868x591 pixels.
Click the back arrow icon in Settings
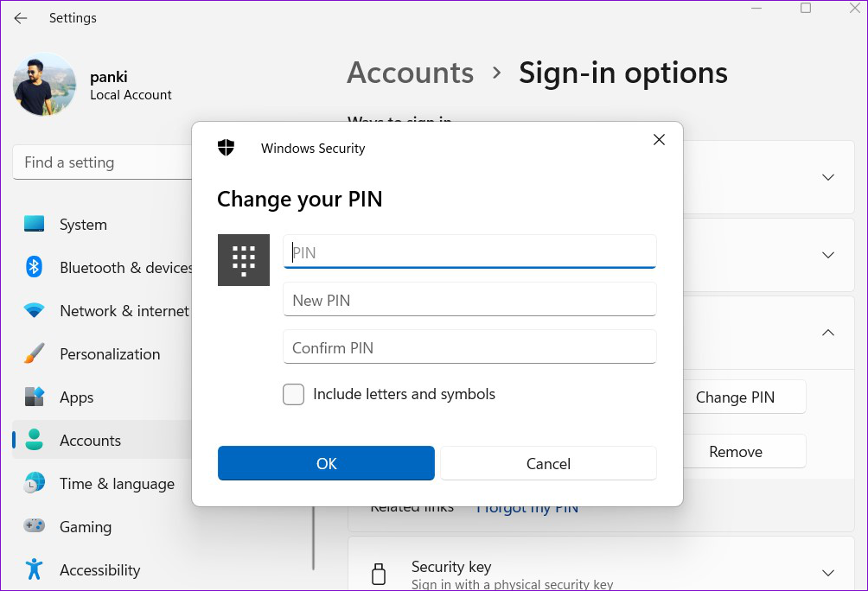[21, 18]
